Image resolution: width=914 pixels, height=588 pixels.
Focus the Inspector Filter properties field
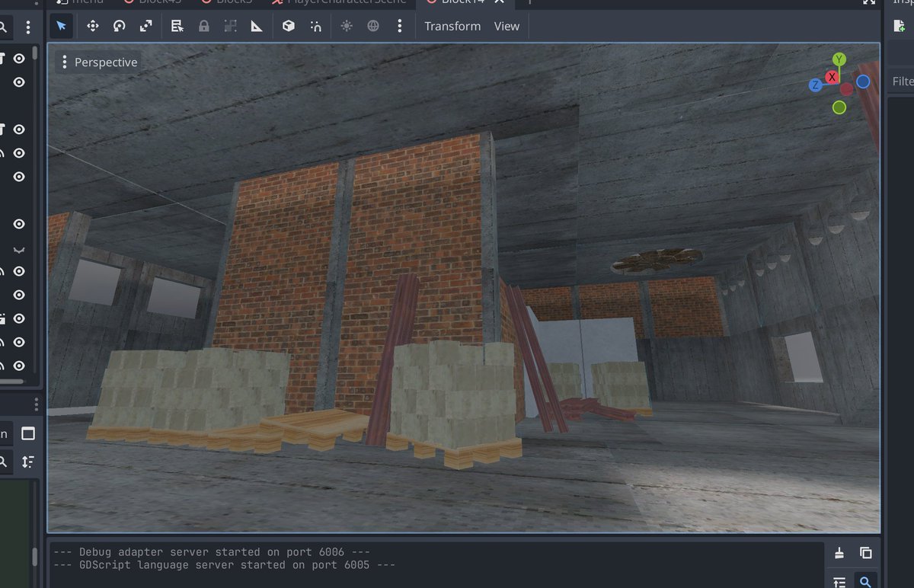tap(902, 81)
